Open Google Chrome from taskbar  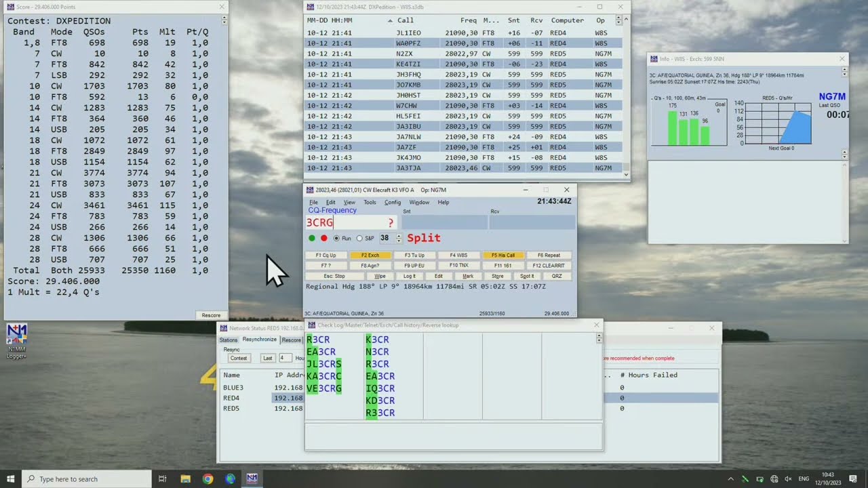pyautogui.click(x=208, y=479)
